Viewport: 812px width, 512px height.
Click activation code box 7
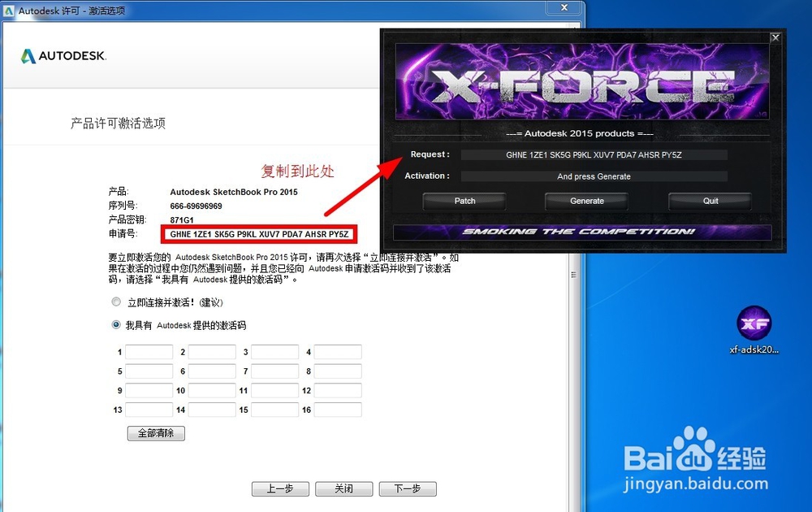(x=275, y=371)
